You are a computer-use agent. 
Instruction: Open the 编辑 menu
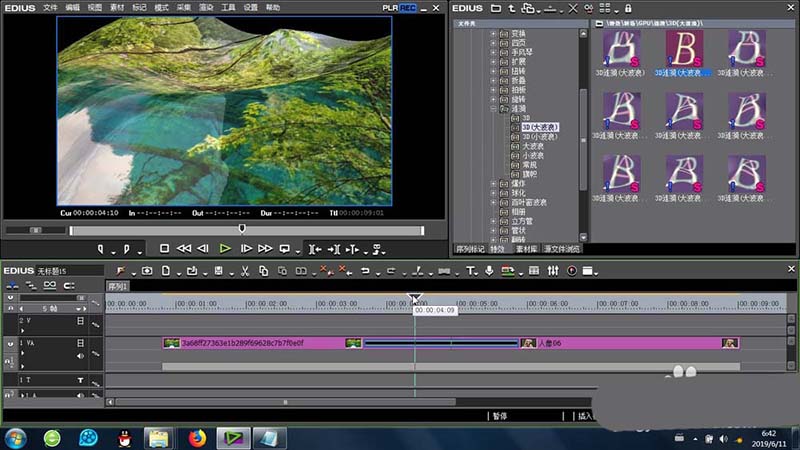72,8
